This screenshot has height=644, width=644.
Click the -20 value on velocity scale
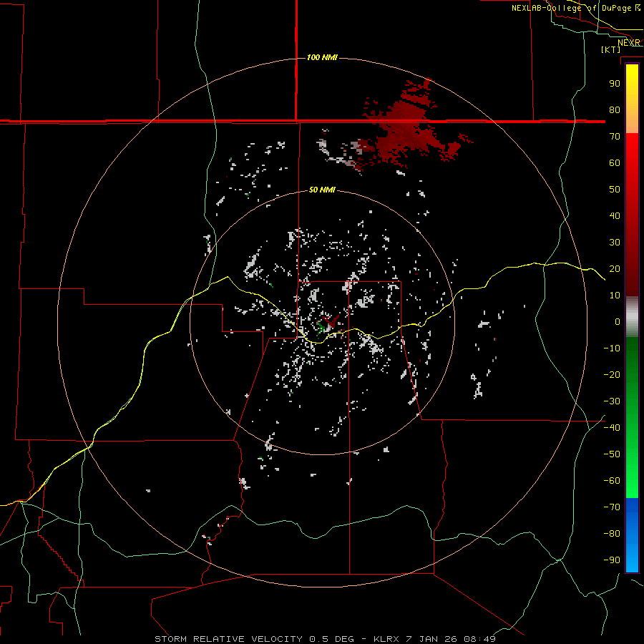click(612, 374)
